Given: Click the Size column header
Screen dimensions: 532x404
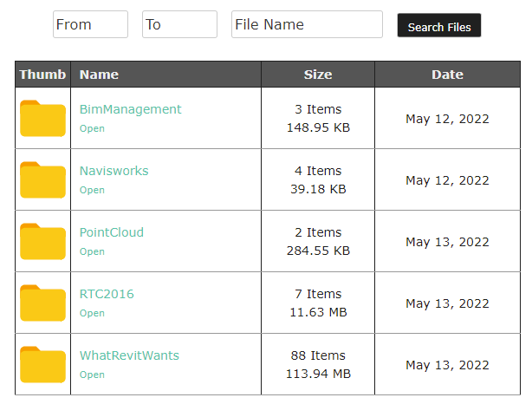Looking at the screenshot, I should 318,75.
